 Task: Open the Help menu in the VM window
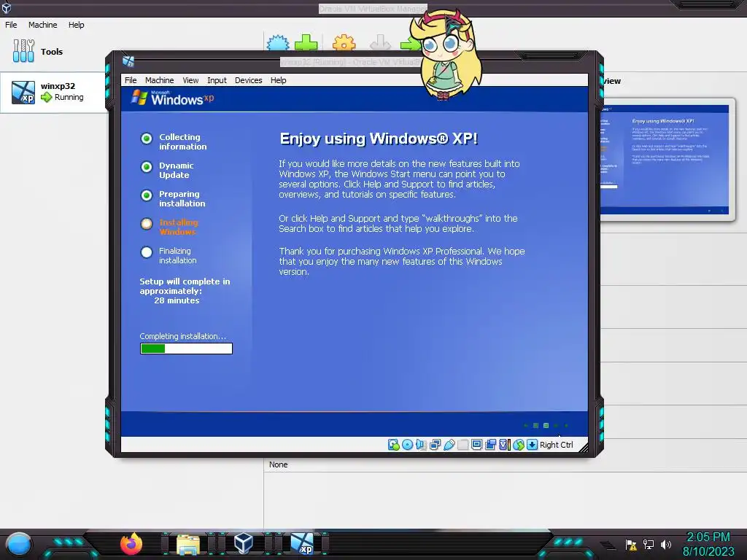[278, 80]
